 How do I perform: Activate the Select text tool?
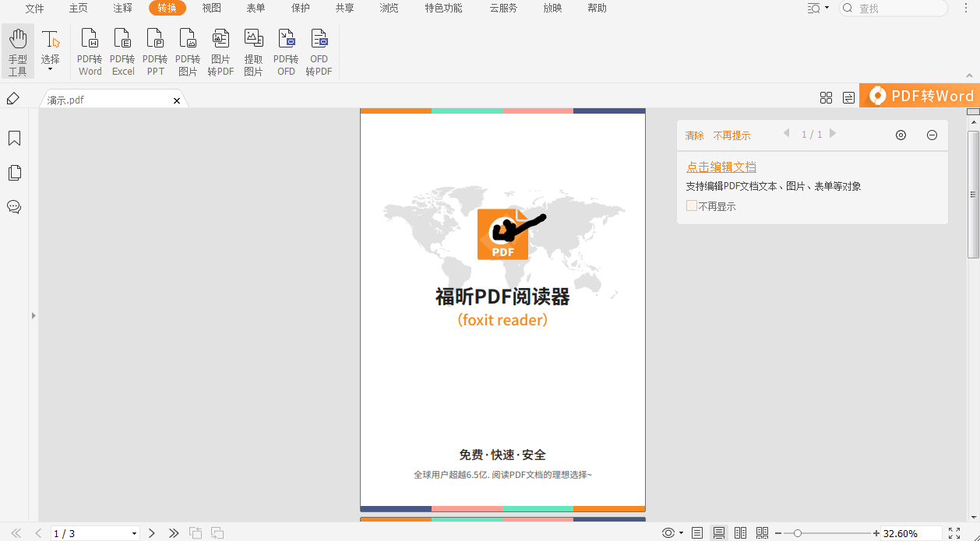51,45
